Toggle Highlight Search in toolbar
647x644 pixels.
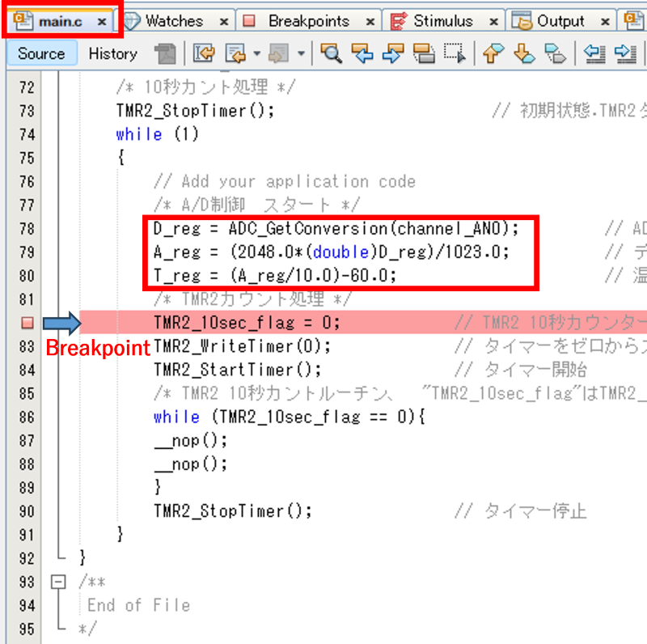[423, 54]
